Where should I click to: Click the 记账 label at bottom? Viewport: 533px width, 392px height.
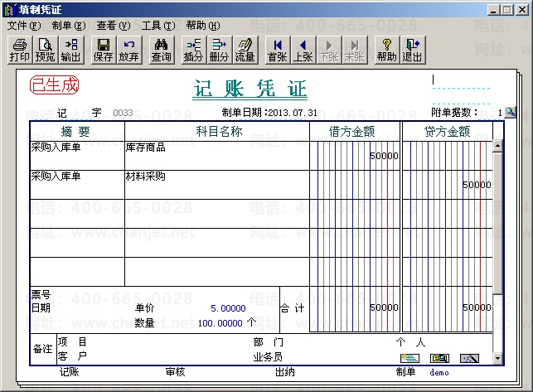click(70, 372)
